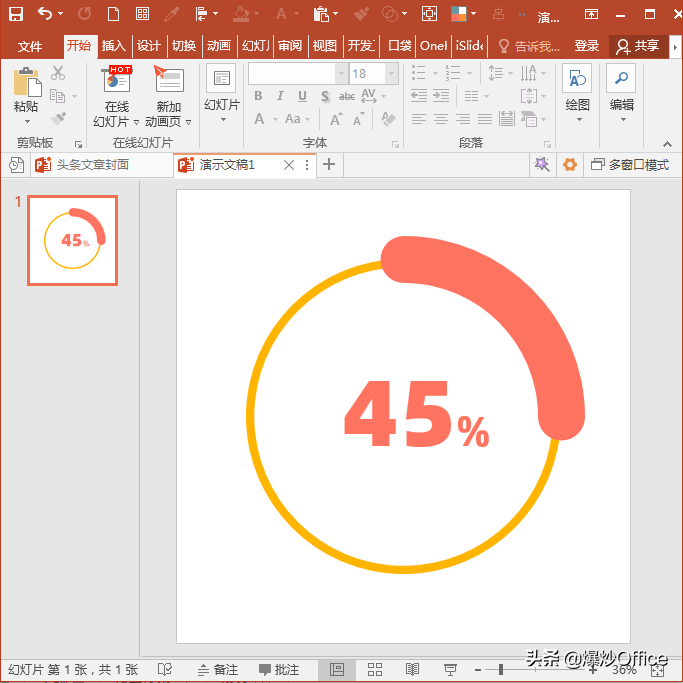Open the orange gear settings icon
683x683 pixels.
click(569, 165)
